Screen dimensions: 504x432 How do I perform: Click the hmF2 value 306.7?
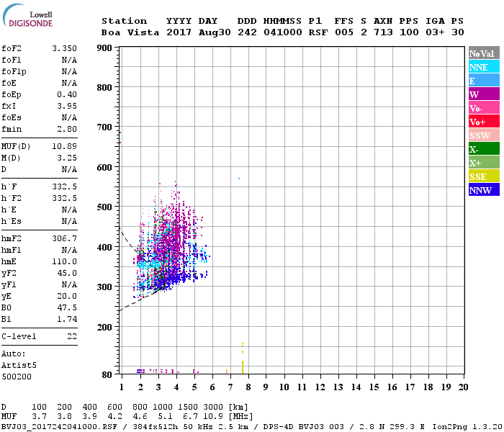[64, 238]
